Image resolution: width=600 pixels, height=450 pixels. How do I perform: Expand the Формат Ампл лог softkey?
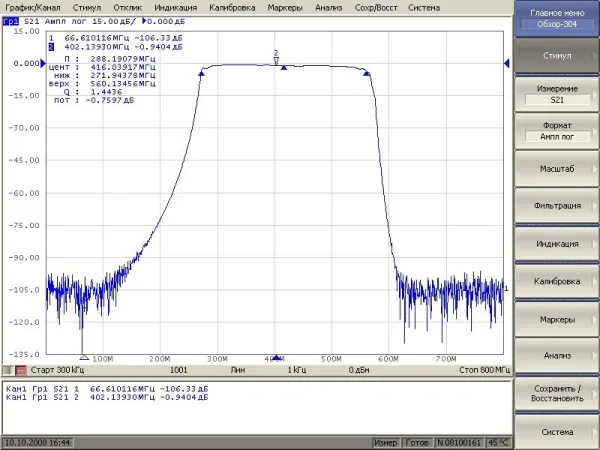coord(556,130)
